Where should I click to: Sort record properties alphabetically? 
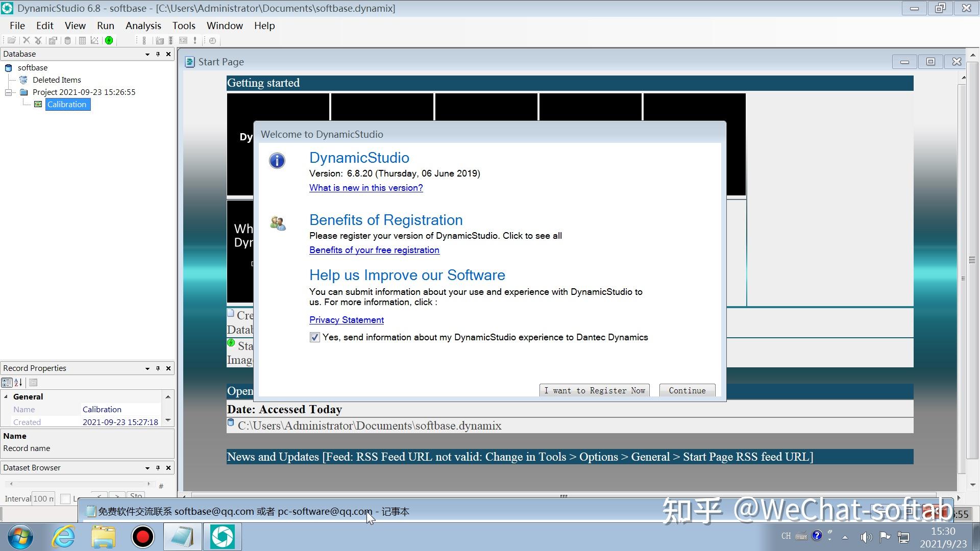pyautogui.click(x=18, y=383)
